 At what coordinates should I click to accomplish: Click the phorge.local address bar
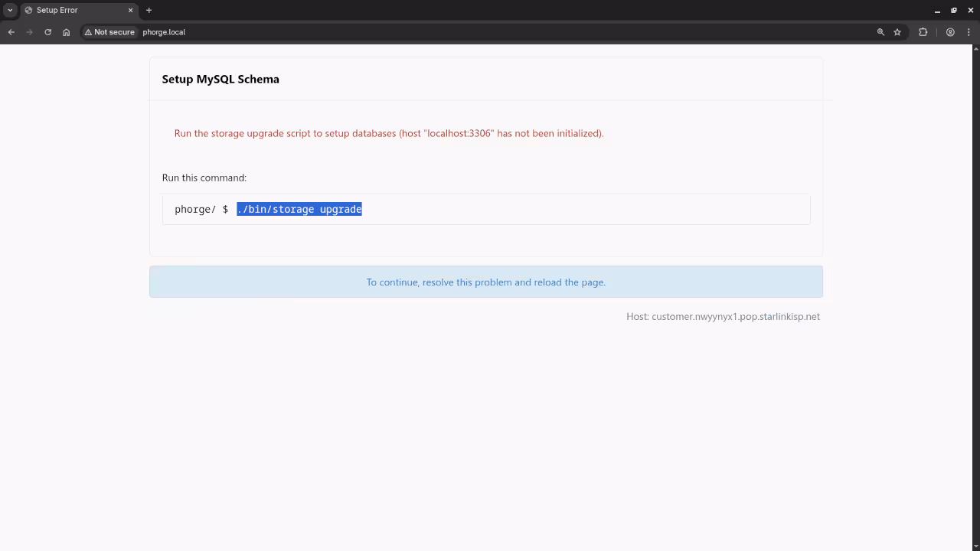pos(459,32)
